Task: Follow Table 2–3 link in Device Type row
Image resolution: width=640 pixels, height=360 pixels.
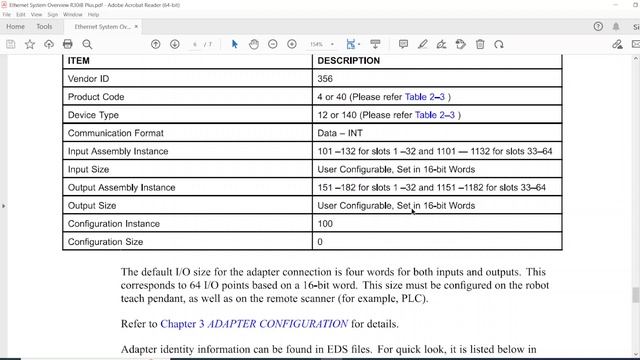Action: (435, 115)
